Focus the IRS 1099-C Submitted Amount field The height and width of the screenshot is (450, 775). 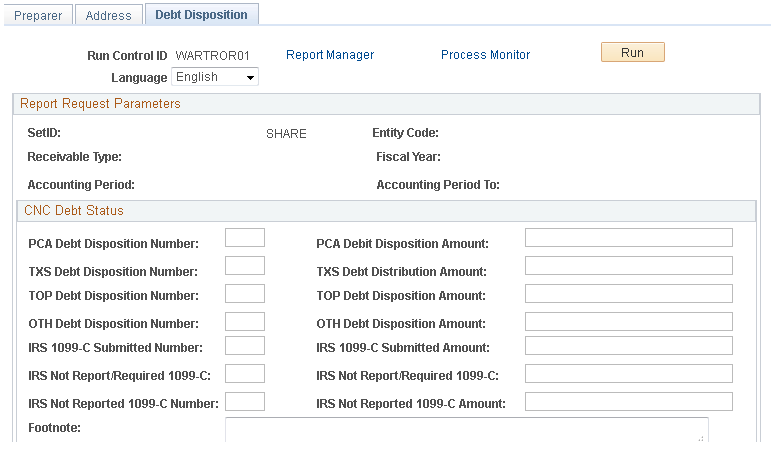pyautogui.click(x=629, y=346)
